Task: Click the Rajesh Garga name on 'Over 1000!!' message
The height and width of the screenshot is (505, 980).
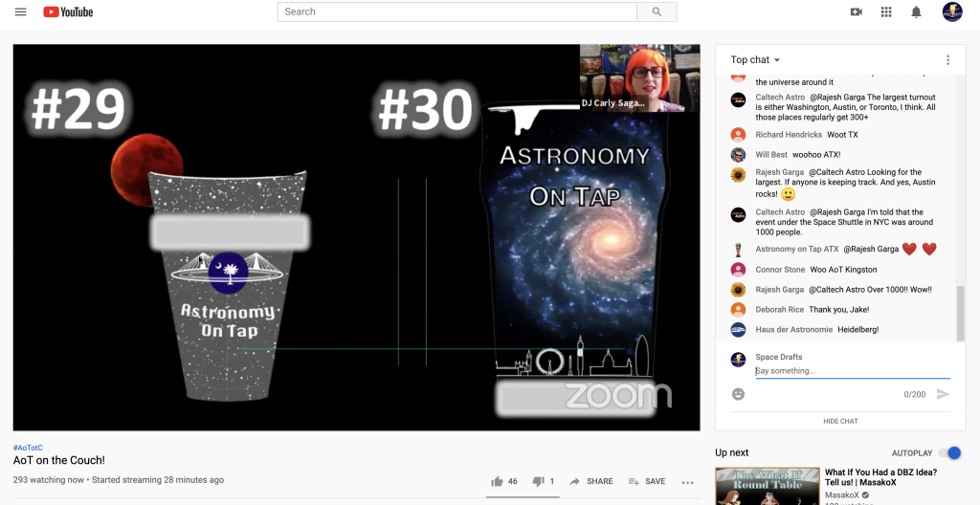Action: click(x=779, y=290)
